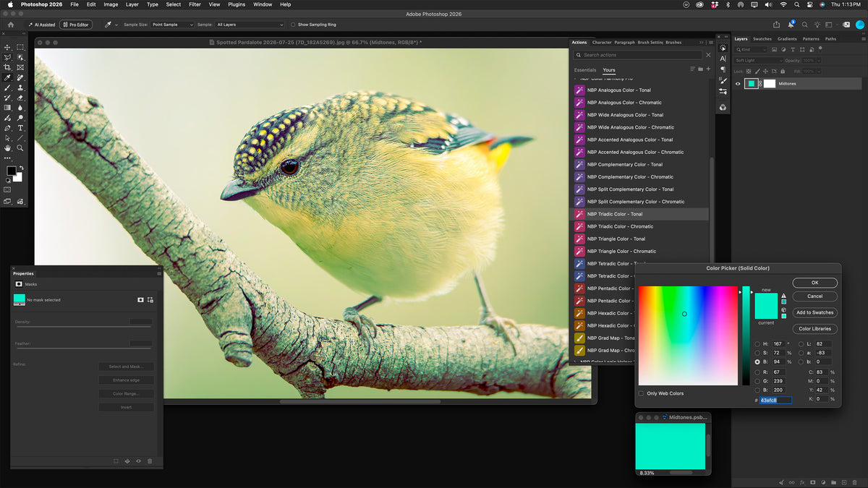
Task: Open the Opacity value dropdown arrow
Action: [820, 61]
